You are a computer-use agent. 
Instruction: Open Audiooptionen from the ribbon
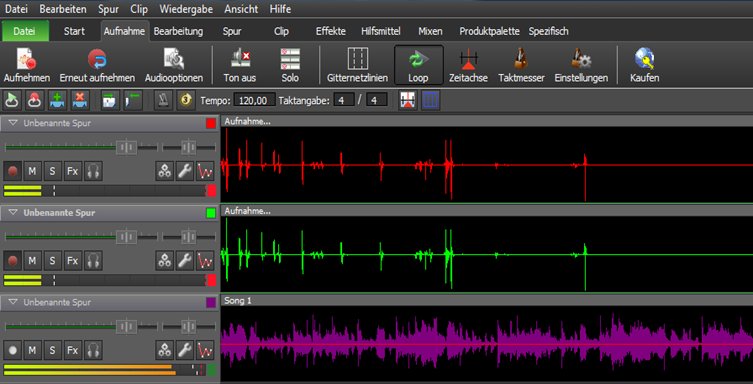click(174, 65)
